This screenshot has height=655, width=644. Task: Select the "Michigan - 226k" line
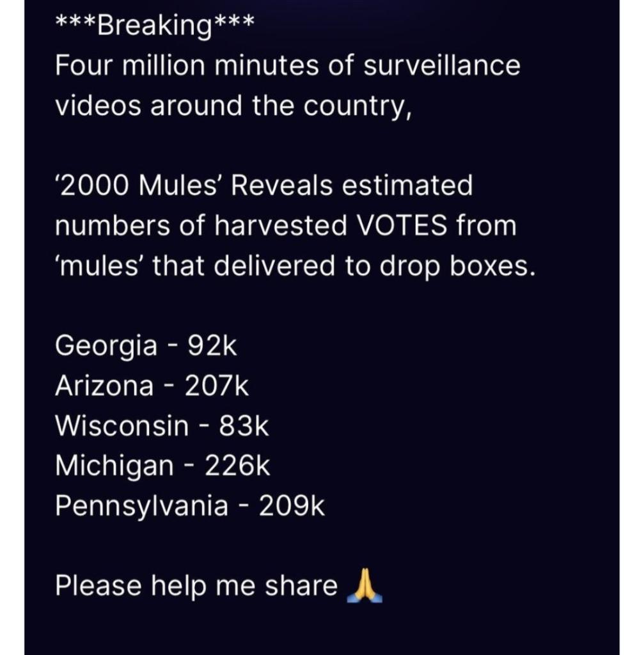pos(163,466)
